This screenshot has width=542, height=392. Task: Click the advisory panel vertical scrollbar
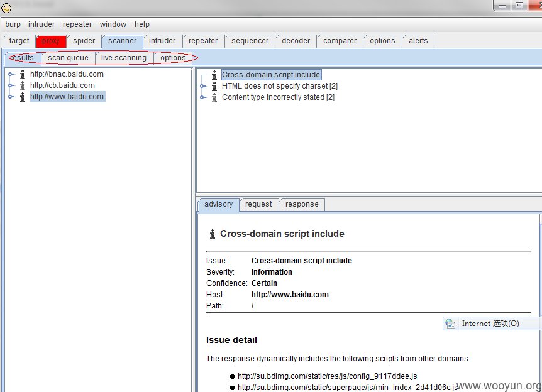(541, 303)
